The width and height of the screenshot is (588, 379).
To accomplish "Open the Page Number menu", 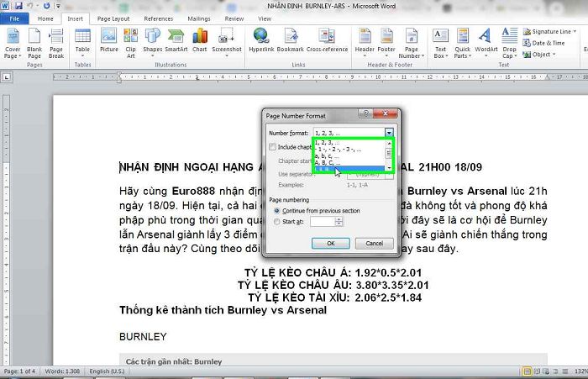I will click(411, 44).
